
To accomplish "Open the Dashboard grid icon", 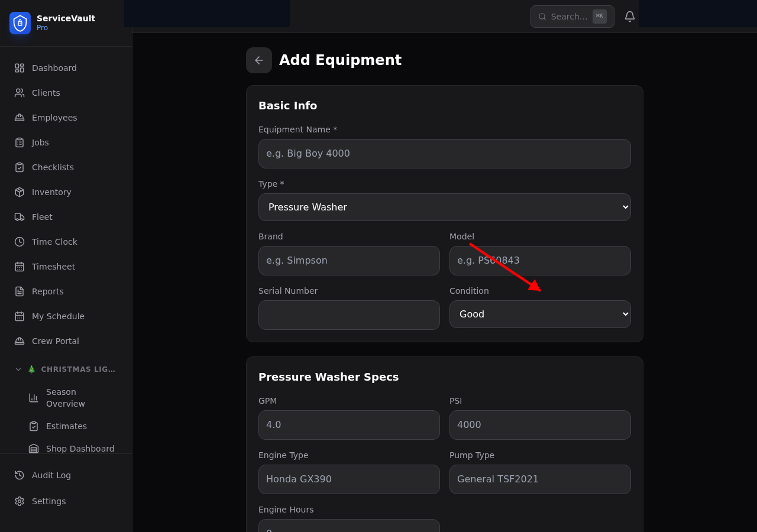I will [x=19, y=67].
